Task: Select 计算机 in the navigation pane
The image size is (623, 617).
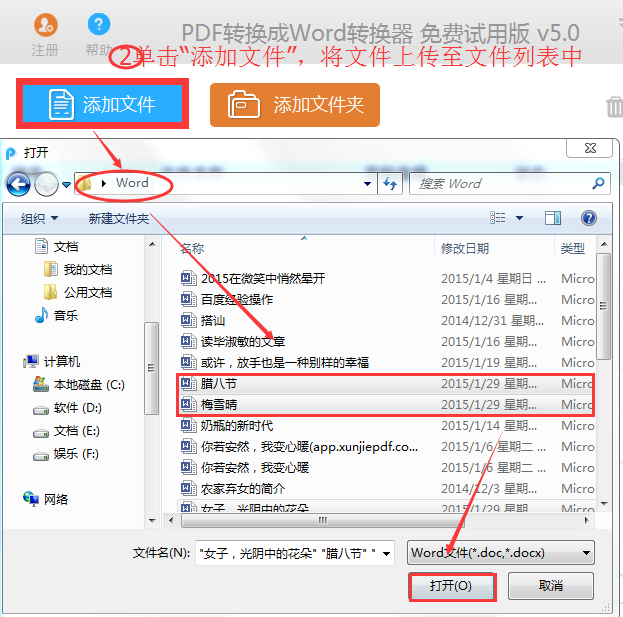Action: coord(52,361)
